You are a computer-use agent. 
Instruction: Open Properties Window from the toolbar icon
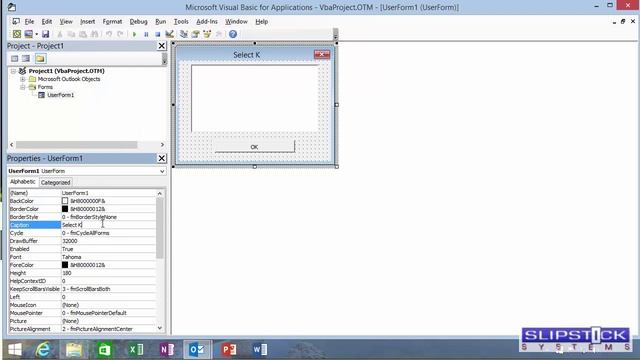[x=196, y=34]
